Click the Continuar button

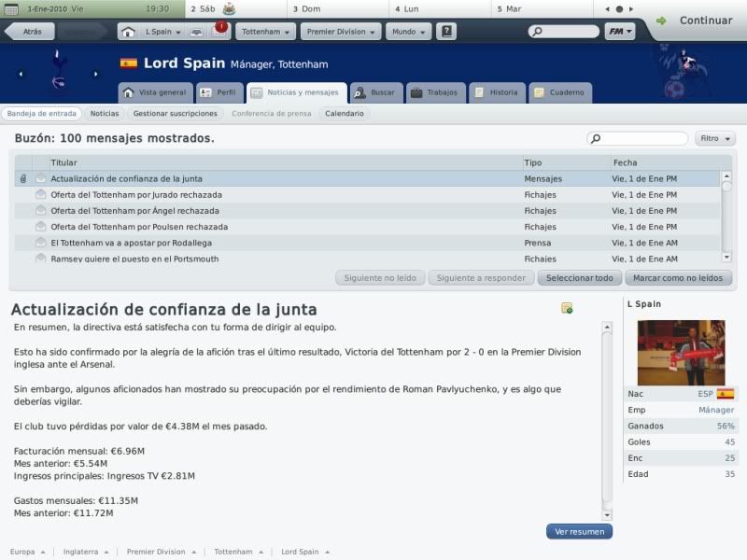point(706,21)
